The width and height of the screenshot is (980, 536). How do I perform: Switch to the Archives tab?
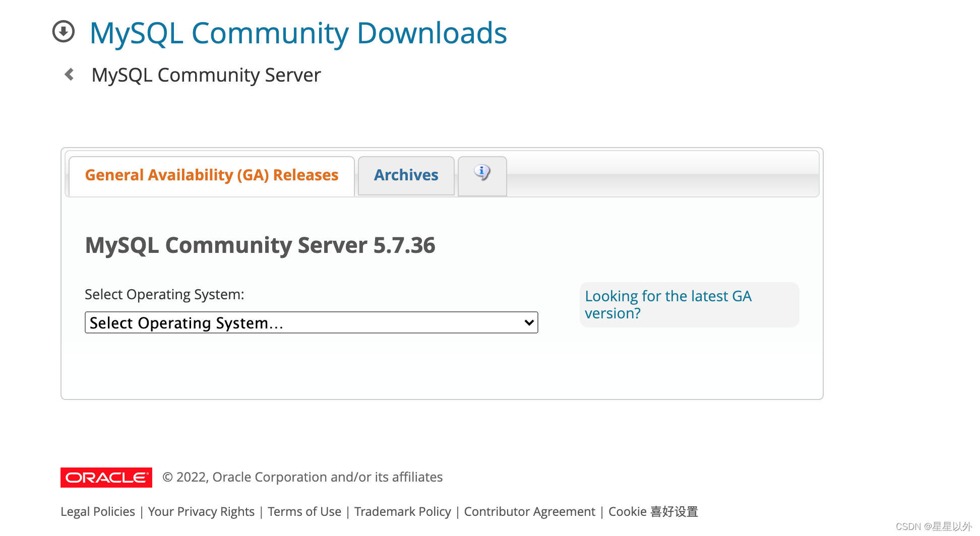coord(406,176)
